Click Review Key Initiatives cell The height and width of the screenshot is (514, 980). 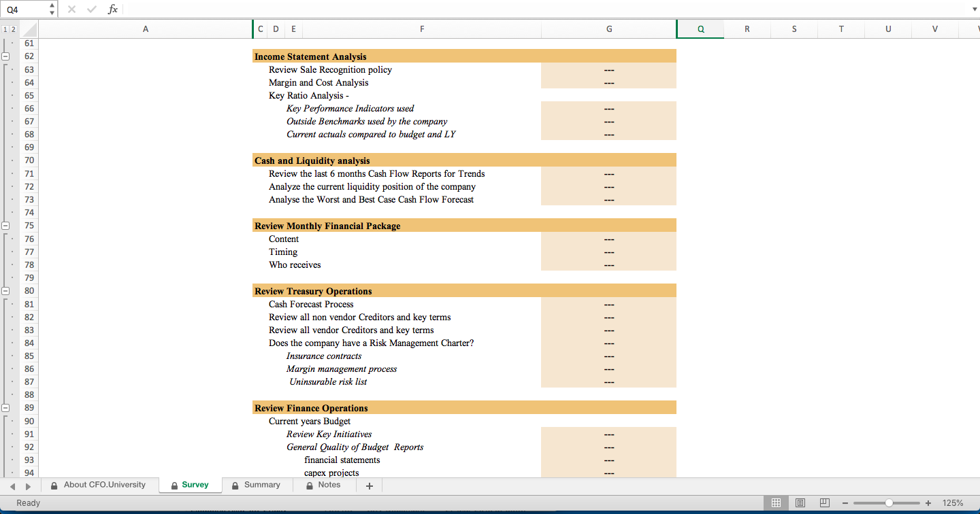tap(329, 434)
